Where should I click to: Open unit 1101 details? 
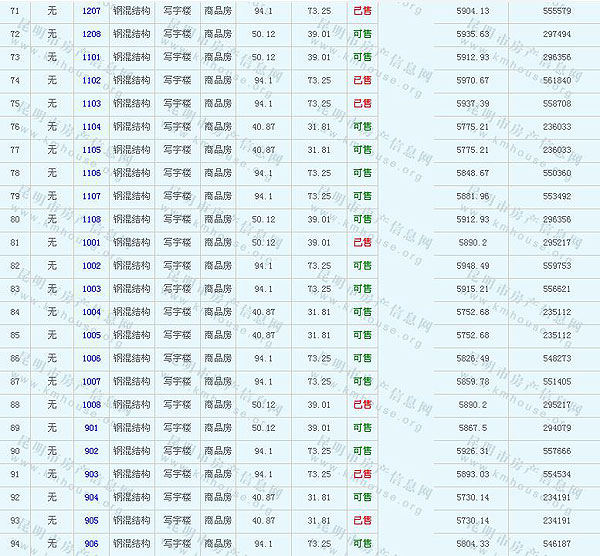point(91,57)
